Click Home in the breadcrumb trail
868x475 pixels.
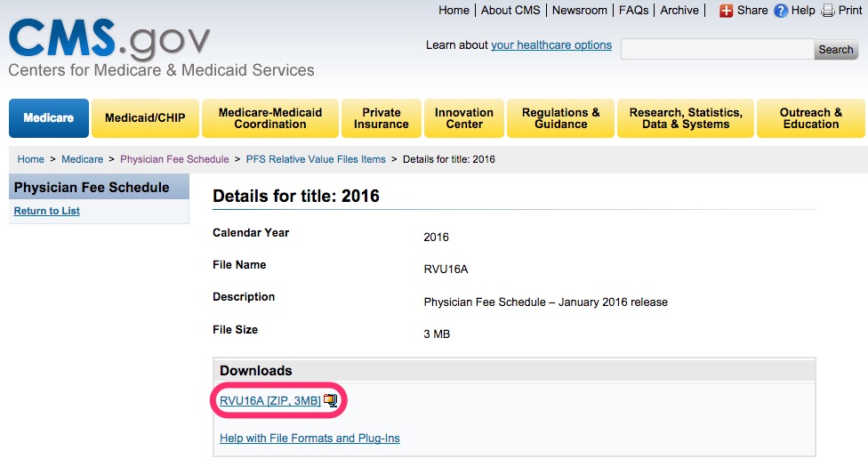tap(30, 159)
